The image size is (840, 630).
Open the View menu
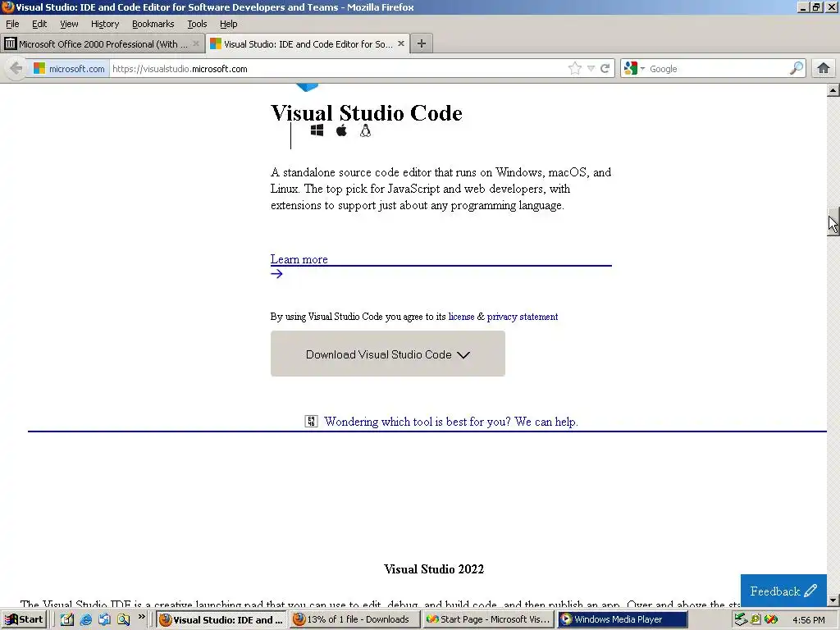click(69, 24)
